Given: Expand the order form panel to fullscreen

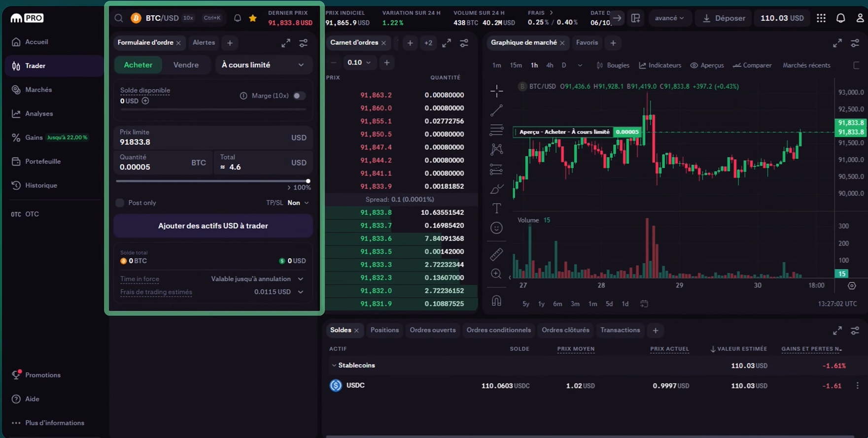Looking at the screenshot, I should 286,43.
